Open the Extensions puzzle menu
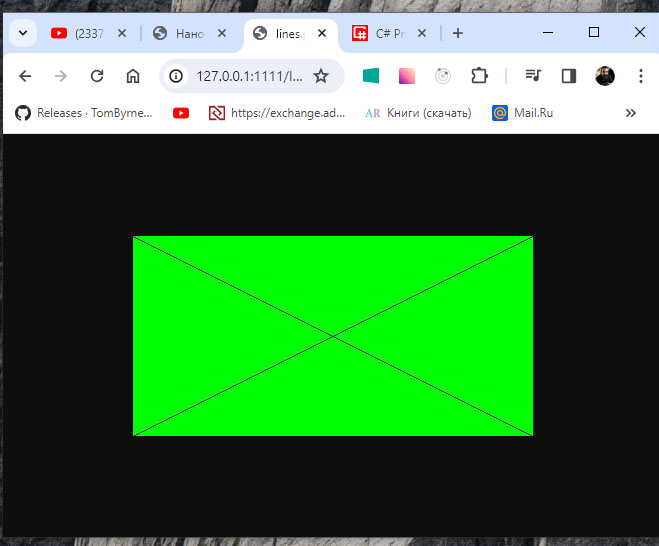Image resolution: width=659 pixels, height=546 pixels. [x=479, y=76]
